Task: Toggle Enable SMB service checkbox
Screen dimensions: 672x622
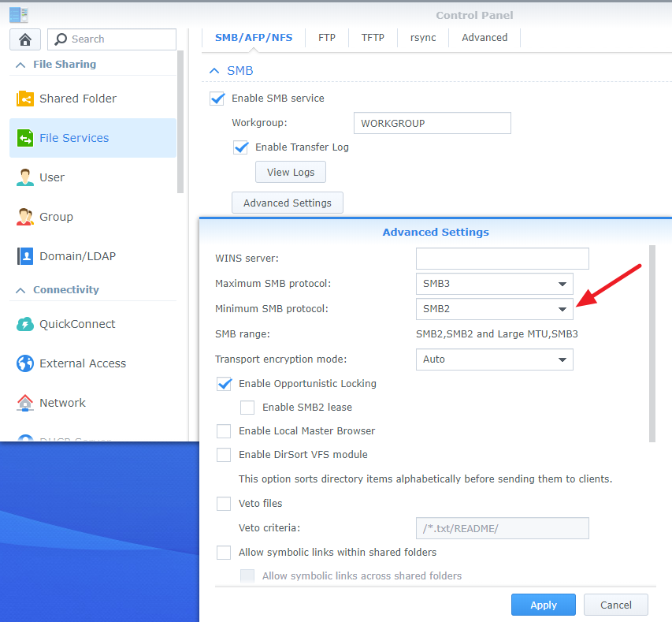Action: pyautogui.click(x=217, y=99)
